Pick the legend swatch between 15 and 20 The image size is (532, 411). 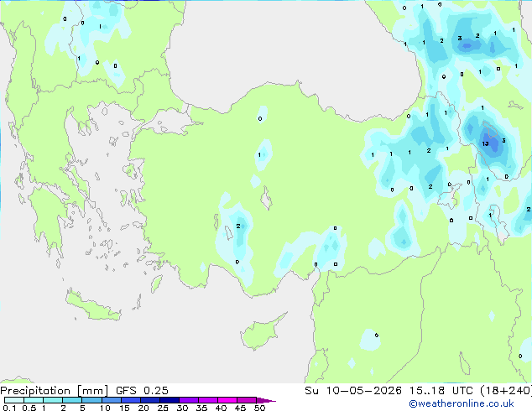[x=130, y=400]
